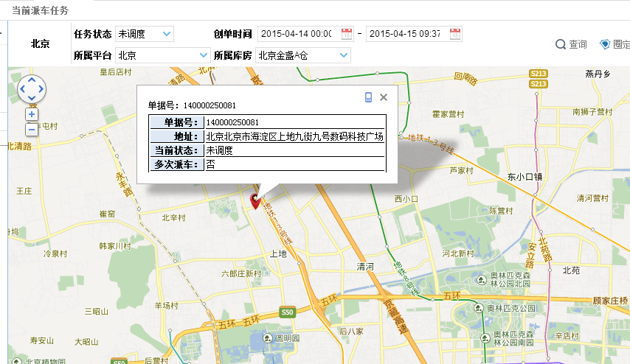Click the send-to-phone icon in the info popup
630x364 pixels.
click(368, 97)
